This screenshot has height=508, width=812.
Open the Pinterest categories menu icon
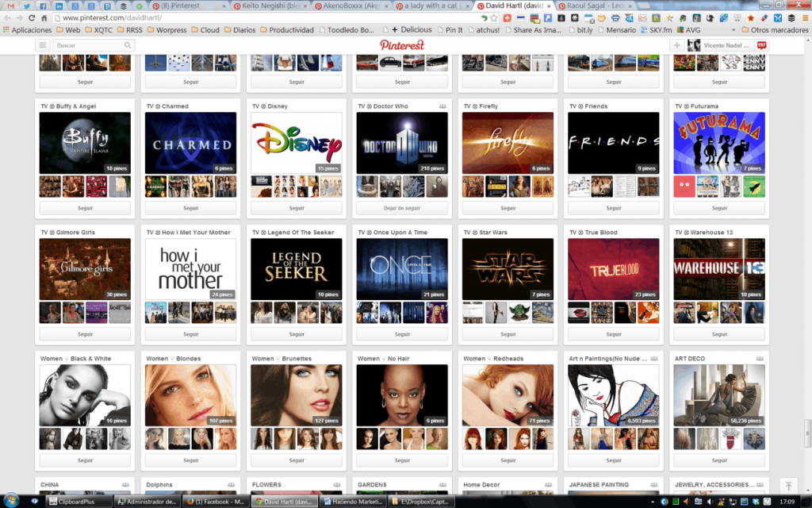click(43, 46)
